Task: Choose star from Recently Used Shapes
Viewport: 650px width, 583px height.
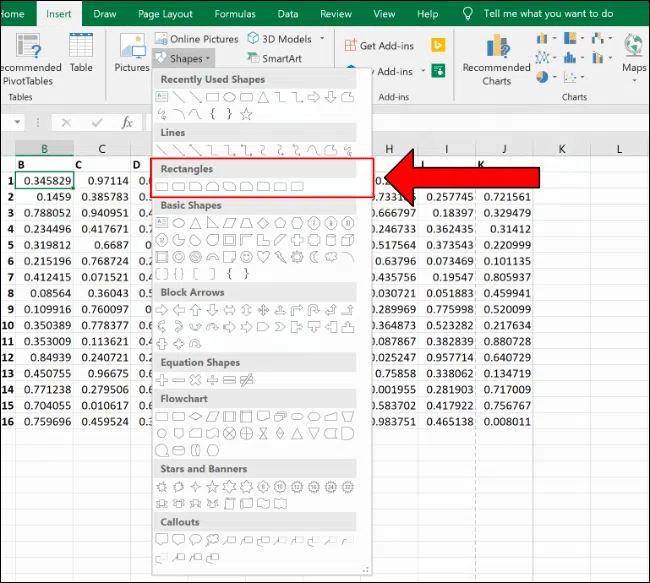Action: point(246,114)
